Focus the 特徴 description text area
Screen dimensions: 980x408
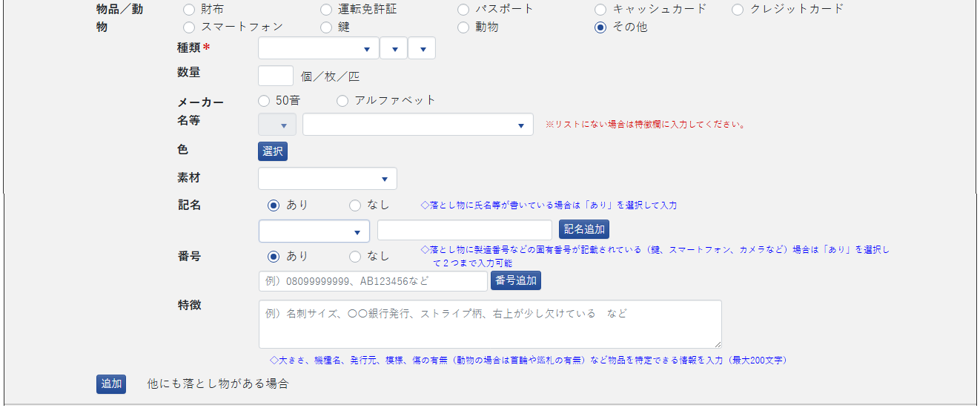(489, 324)
